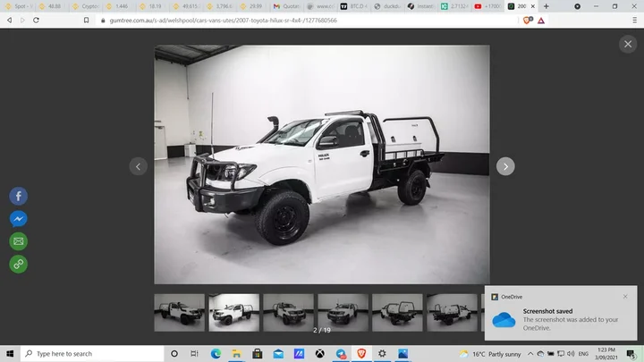Switch to the Gmail Quoting tab
Screen dimensions: 644x362
coord(292,5)
